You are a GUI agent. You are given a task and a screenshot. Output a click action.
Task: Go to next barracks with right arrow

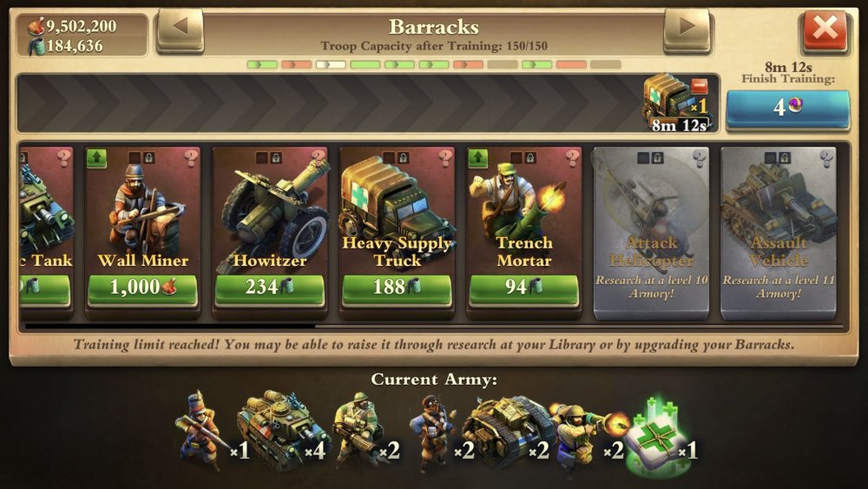click(687, 29)
